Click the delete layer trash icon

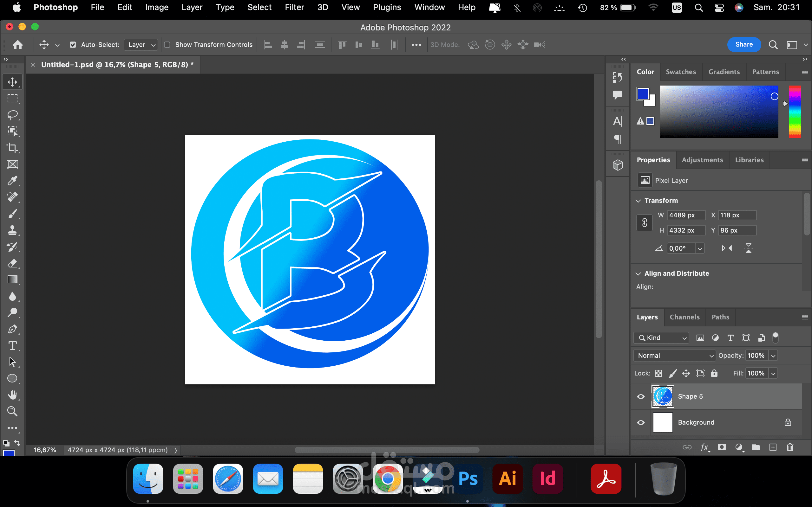pyautogui.click(x=790, y=447)
